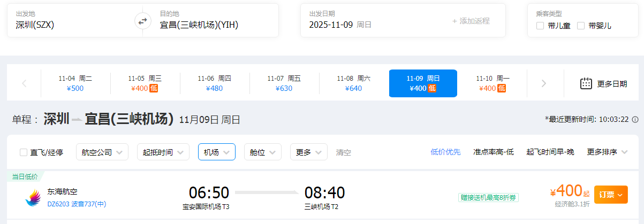Swap departure and destination cities icon
The image size is (644, 224).
(142, 21)
